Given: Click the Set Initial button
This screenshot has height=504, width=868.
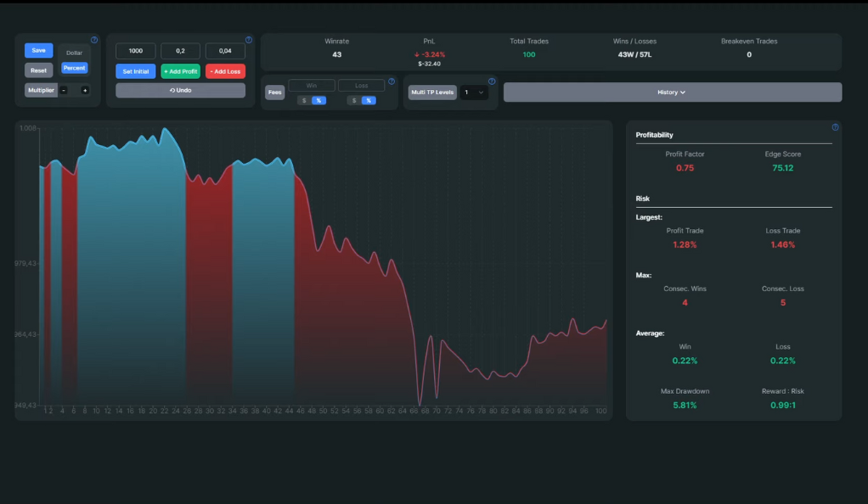Looking at the screenshot, I should pos(135,71).
